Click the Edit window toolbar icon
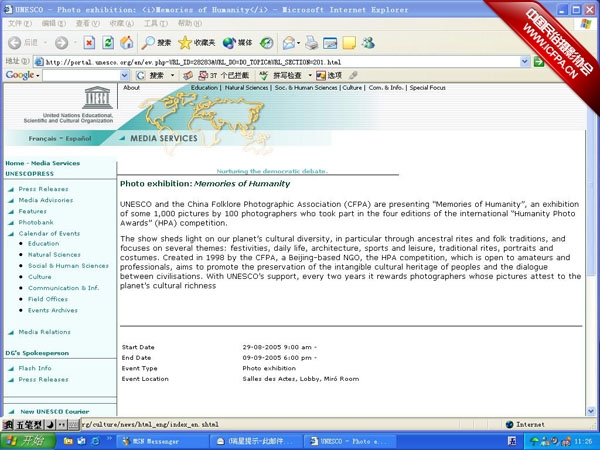The image size is (600, 450). point(330,43)
